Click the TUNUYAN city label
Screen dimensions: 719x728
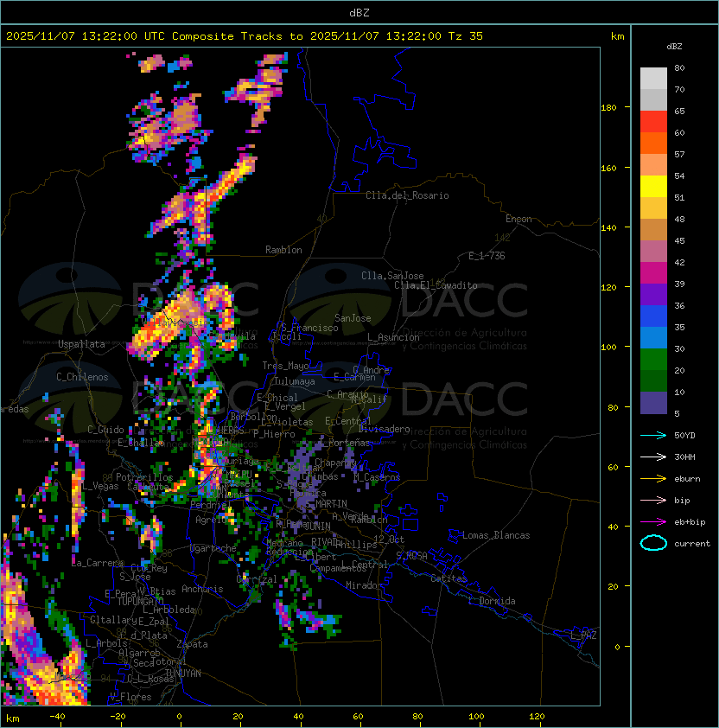[x=183, y=674]
